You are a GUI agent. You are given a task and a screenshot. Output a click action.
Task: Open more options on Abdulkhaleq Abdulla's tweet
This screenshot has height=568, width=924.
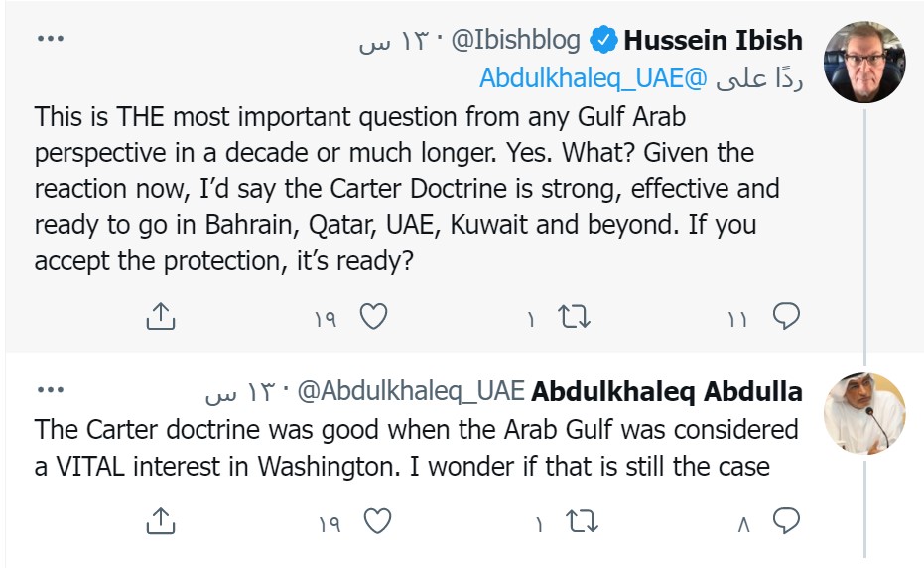50,391
